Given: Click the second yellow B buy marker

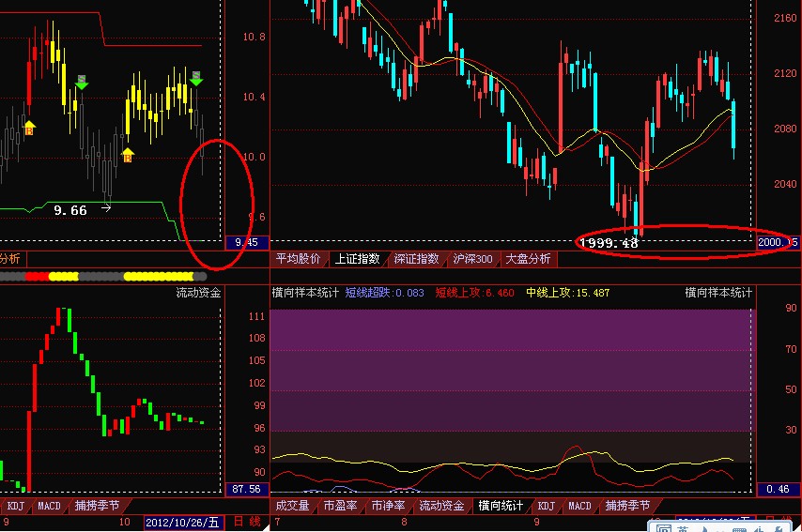Looking at the screenshot, I should (x=128, y=153).
